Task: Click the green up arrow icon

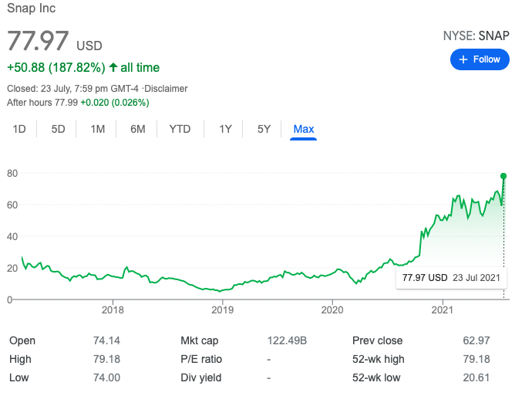Action: [x=113, y=68]
